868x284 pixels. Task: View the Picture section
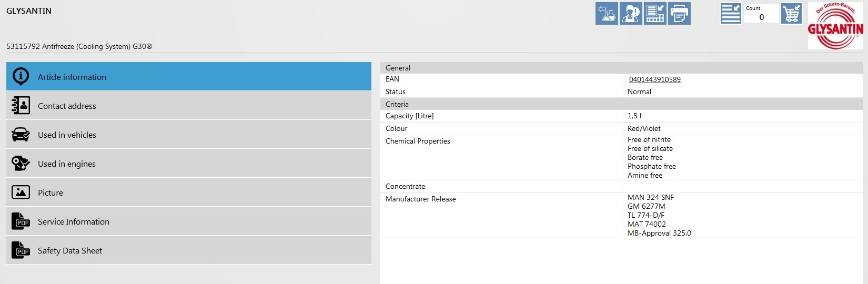(x=189, y=192)
